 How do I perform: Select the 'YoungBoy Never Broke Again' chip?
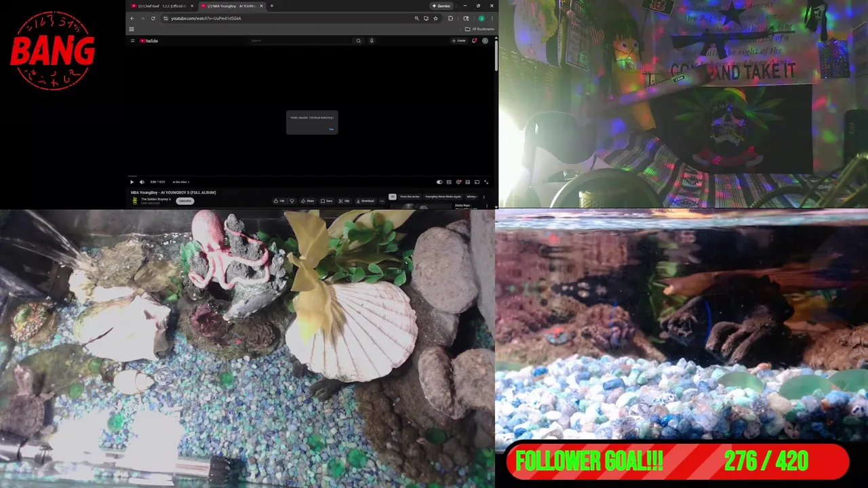[443, 197]
